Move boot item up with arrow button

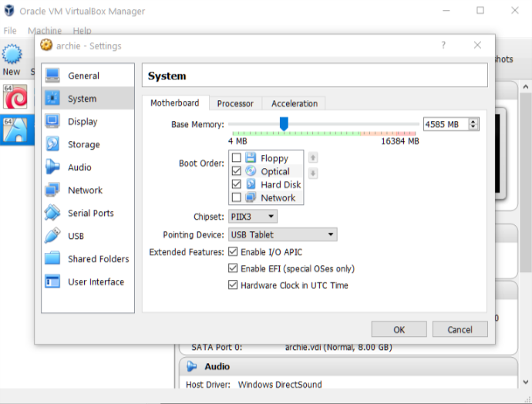(x=313, y=158)
